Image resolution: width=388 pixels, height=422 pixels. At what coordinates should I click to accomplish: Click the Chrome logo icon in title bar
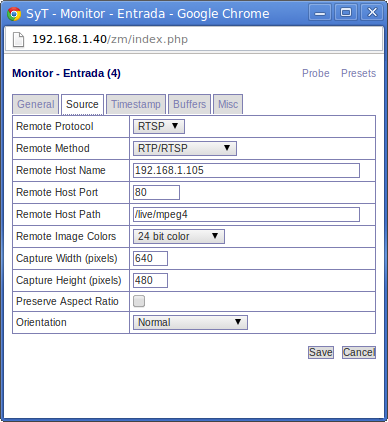(x=14, y=14)
